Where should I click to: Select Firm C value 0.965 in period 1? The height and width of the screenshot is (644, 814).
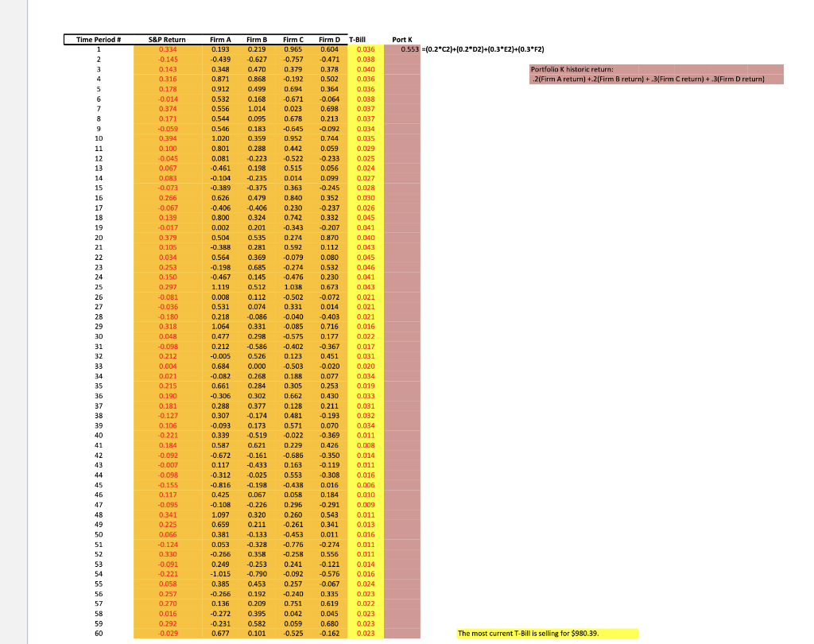point(293,49)
